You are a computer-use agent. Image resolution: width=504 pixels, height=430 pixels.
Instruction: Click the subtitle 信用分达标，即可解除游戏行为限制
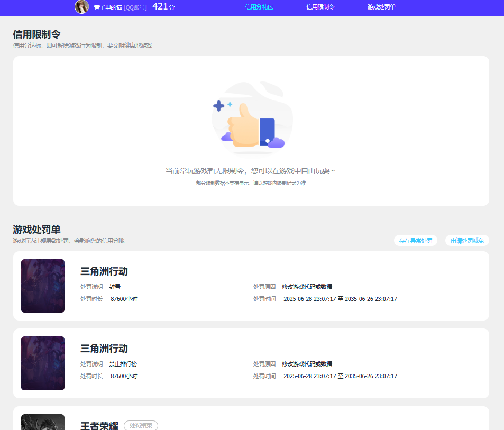pos(83,45)
